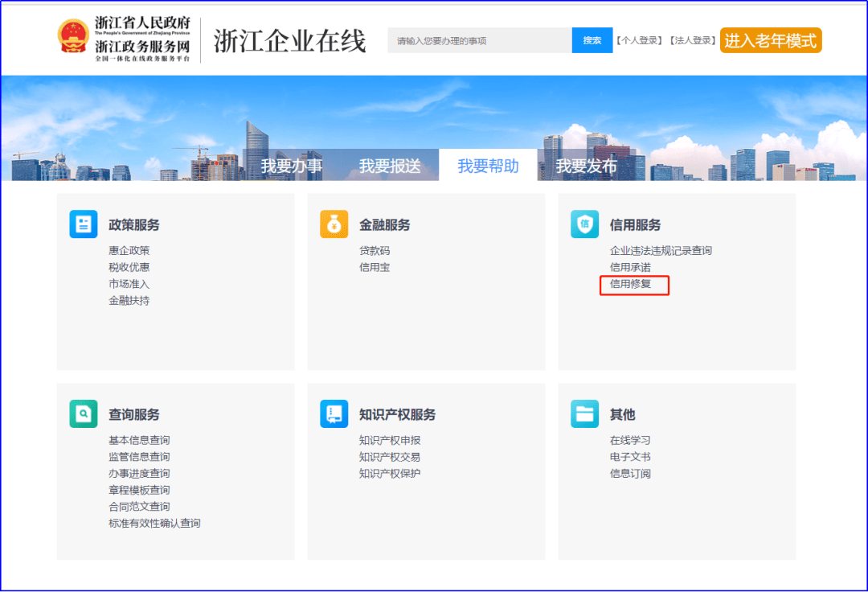Switch to the 我要发布 tab
Image resolution: width=868 pixels, height=592 pixels.
tap(588, 166)
